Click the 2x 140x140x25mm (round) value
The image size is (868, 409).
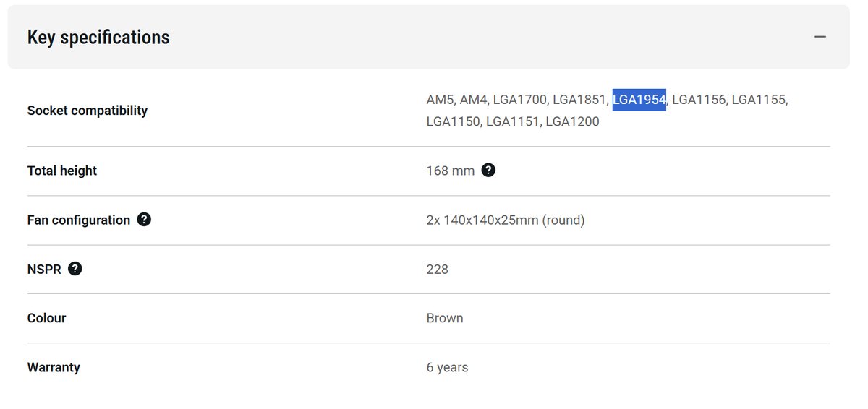click(x=506, y=220)
